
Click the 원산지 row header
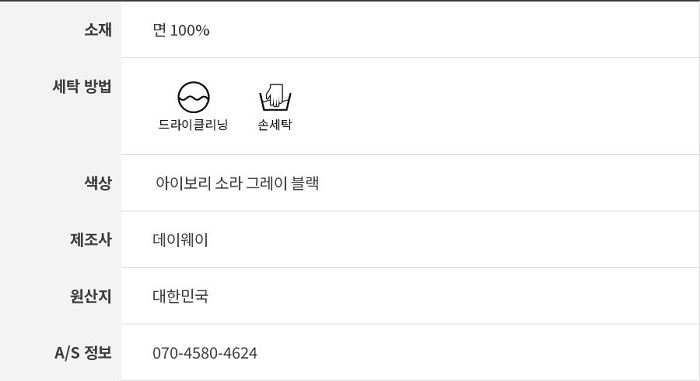tap(91, 296)
